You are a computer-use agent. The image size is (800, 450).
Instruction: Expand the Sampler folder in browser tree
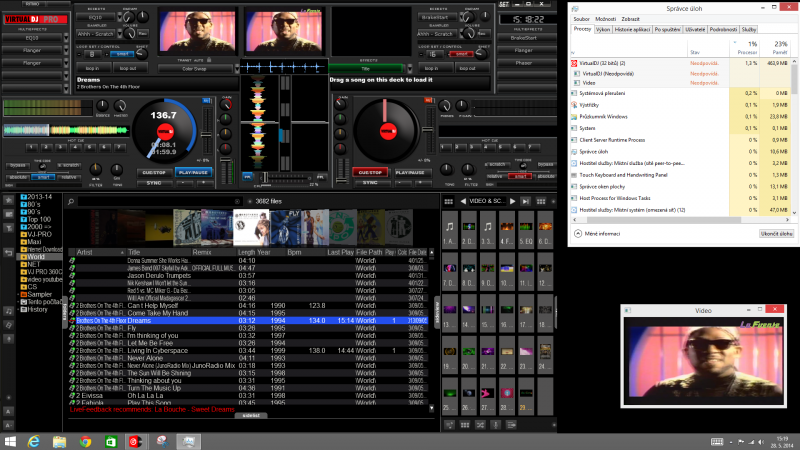click(19, 294)
